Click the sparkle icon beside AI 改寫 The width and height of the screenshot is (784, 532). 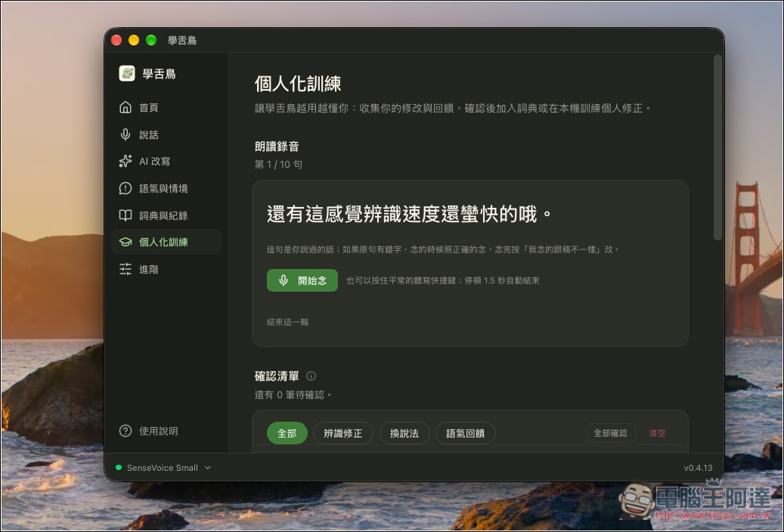click(x=126, y=161)
